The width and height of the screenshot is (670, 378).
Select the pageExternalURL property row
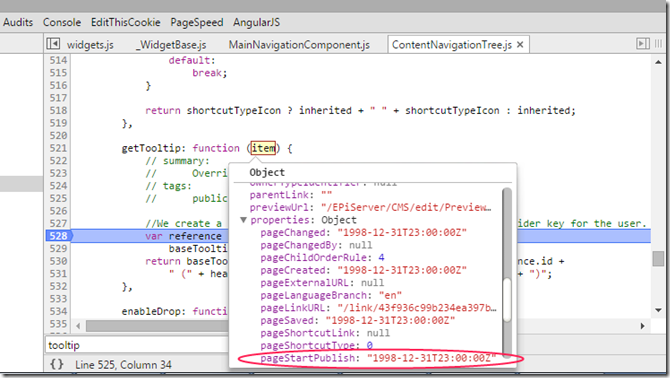(322, 283)
